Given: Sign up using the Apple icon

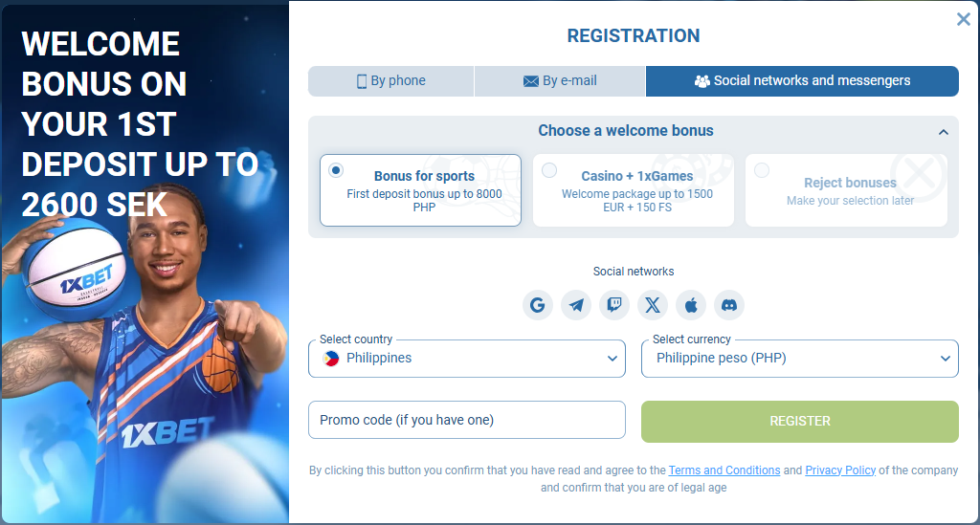Looking at the screenshot, I should (x=691, y=305).
